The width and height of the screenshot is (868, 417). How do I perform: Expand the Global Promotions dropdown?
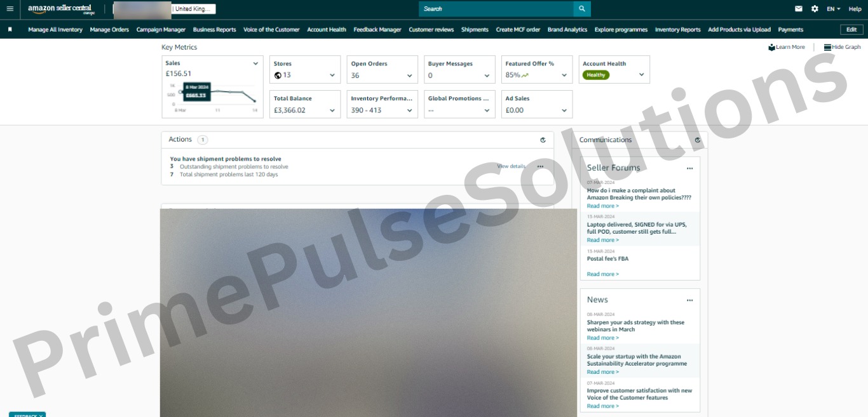pyautogui.click(x=487, y=110)
